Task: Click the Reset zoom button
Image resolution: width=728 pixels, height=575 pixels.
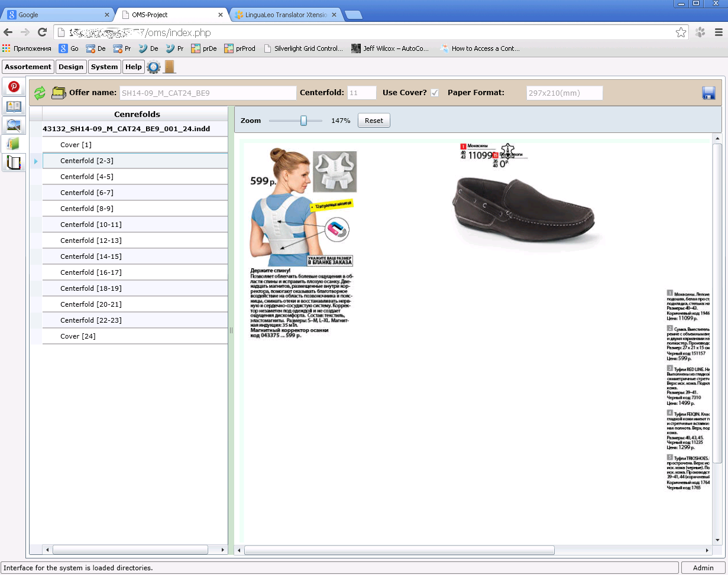Action: tap(374, 121)
